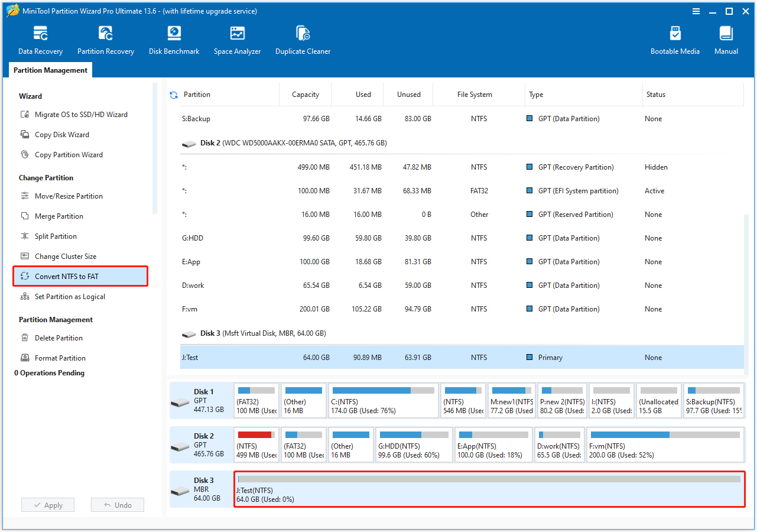Select J:Test block on Disk 3 map
Viewport: 757px width, 532px height.
489,489
